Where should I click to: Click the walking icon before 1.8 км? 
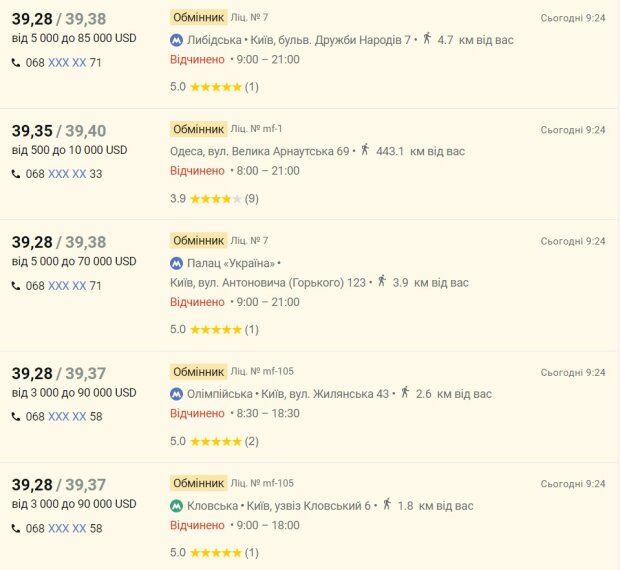tap(387, 505)
